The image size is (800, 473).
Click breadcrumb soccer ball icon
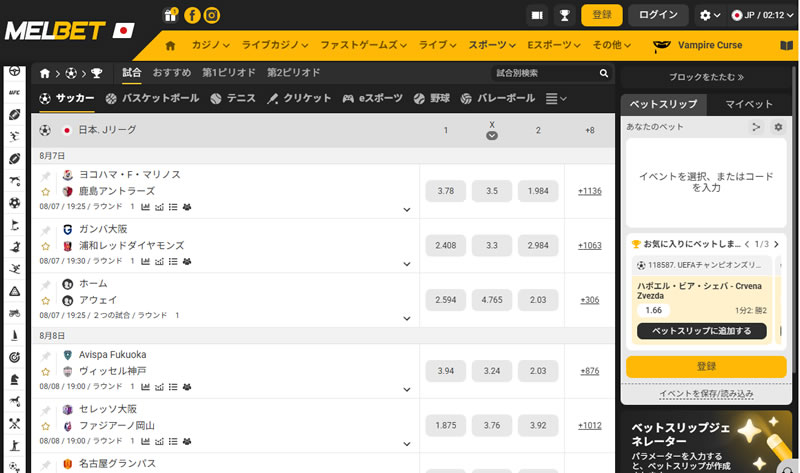coord(71,73)
